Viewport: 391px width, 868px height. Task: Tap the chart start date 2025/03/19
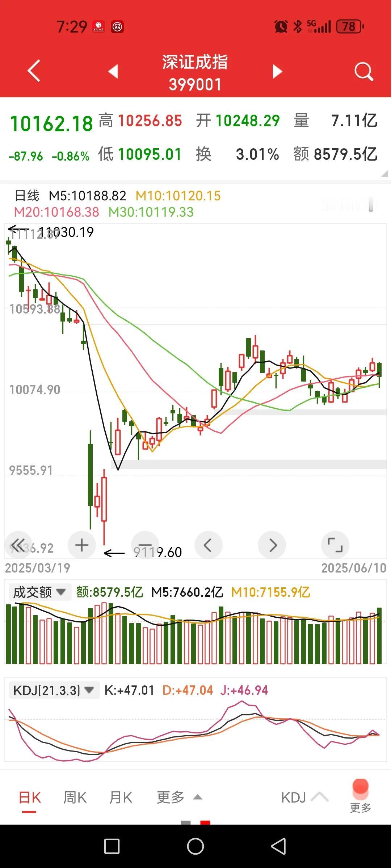pos(38,568)
